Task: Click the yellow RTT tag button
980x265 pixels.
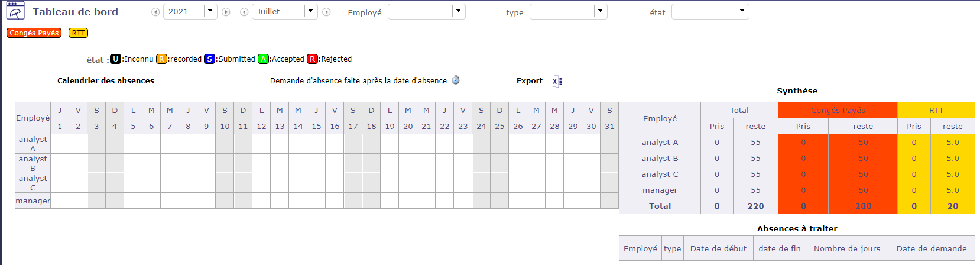Action: (78, 33)
